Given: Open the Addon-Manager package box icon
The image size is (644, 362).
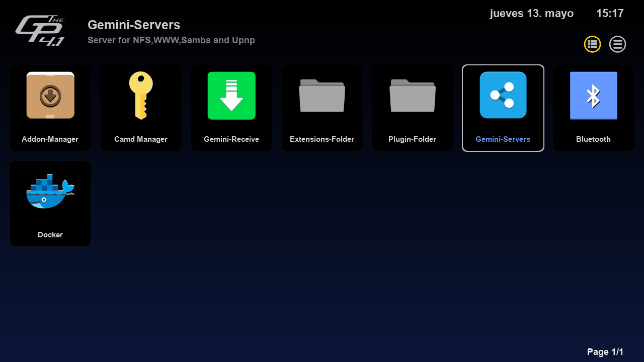Looking at the screenshot, I should click(50, 96).
